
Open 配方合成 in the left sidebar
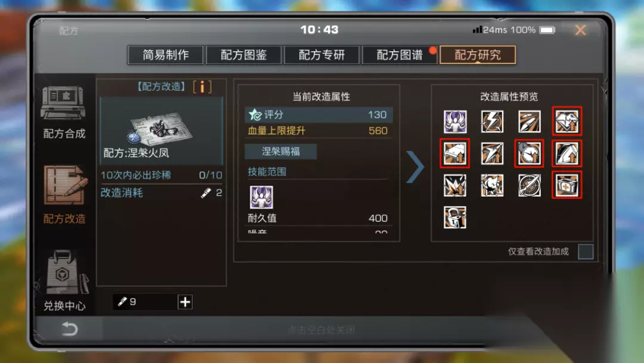coord(64,111)
